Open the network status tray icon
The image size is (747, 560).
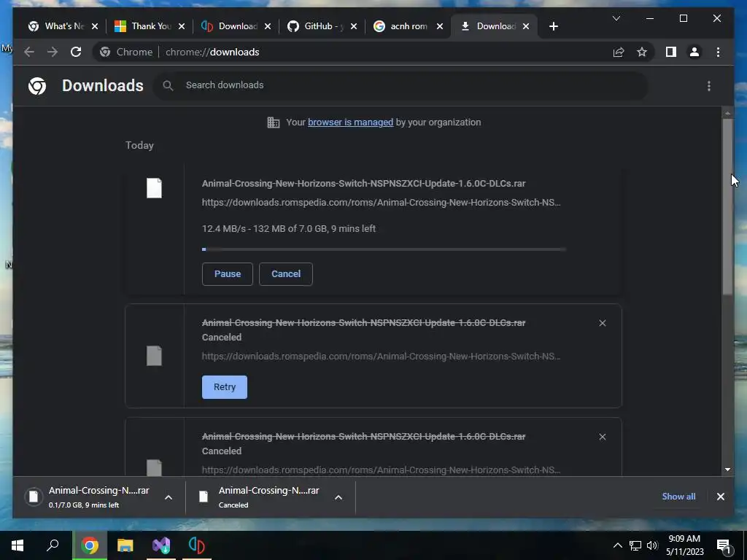tap(635, 545)
